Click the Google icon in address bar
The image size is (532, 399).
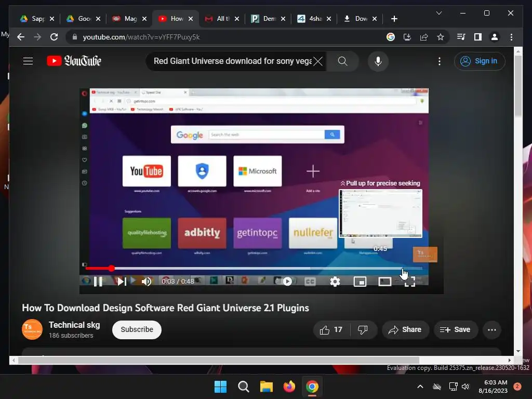(x=391, y=37)
